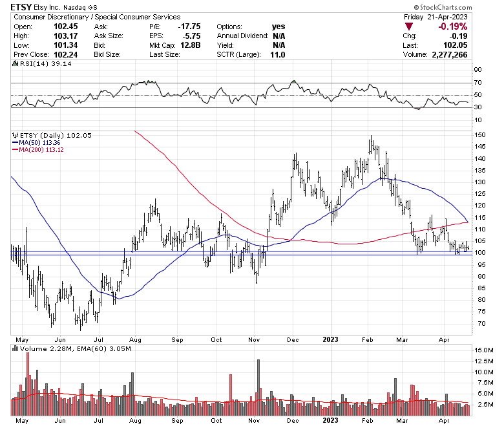Image resolution: width=504 pixels, height=426 pixels.
Task: Select the EPS value -5.75
Action: tap(191, 36)
